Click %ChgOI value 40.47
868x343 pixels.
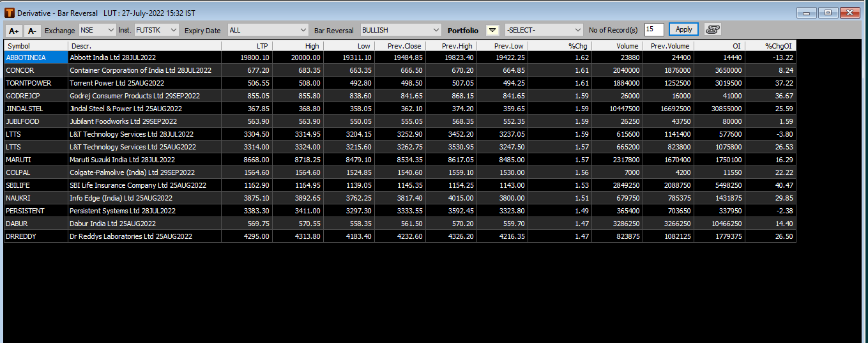pos(770,185)
